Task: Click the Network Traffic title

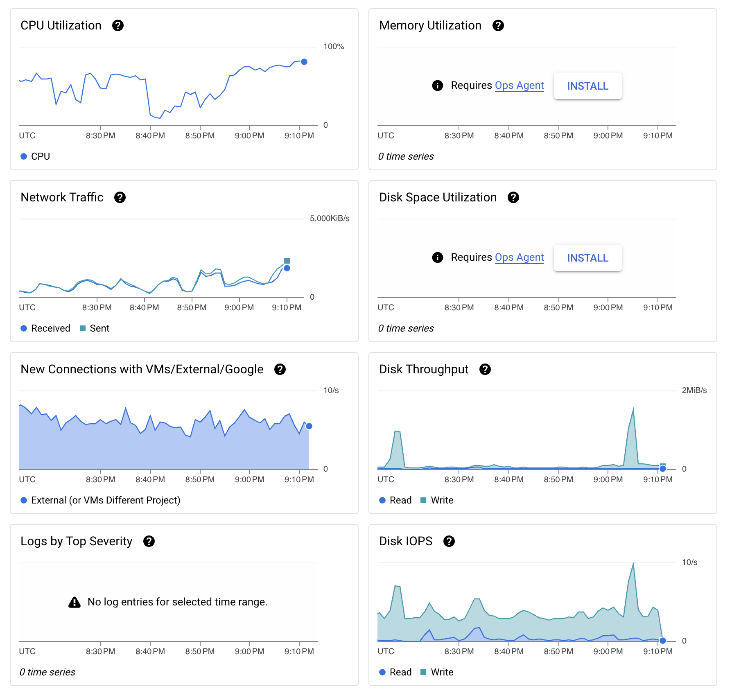Action: 62,197
